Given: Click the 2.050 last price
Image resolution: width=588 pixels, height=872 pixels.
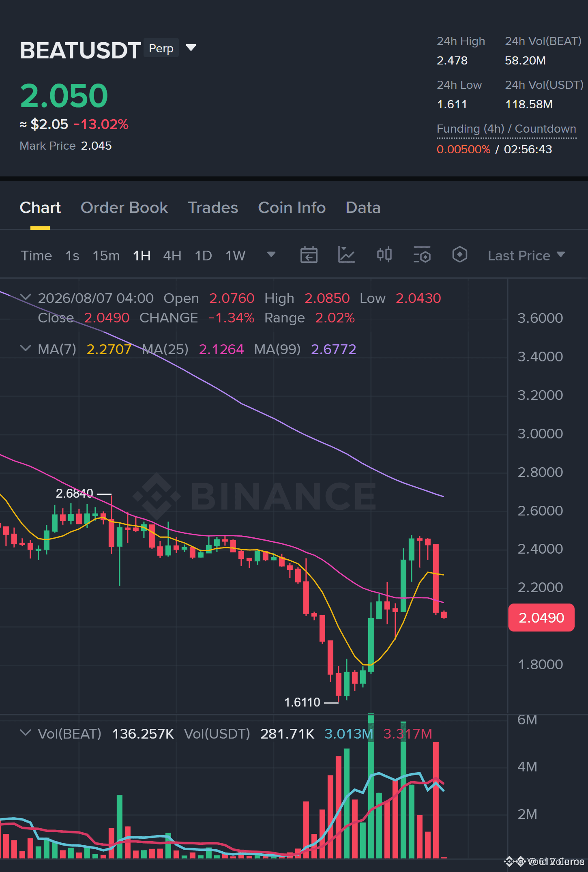Looking at the screenshot, I should click(64, 96).
